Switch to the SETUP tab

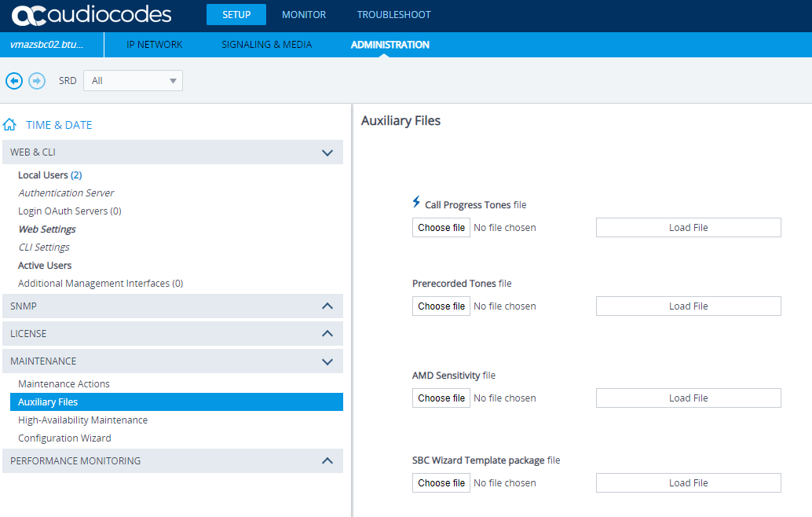click(x=236, y=14)
